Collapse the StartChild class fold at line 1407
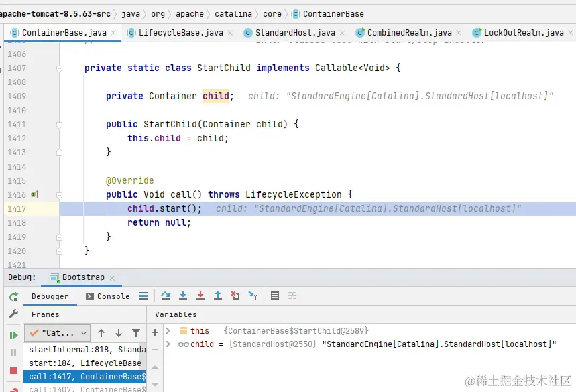Screen dimensions: 576x392 point(59,68)
